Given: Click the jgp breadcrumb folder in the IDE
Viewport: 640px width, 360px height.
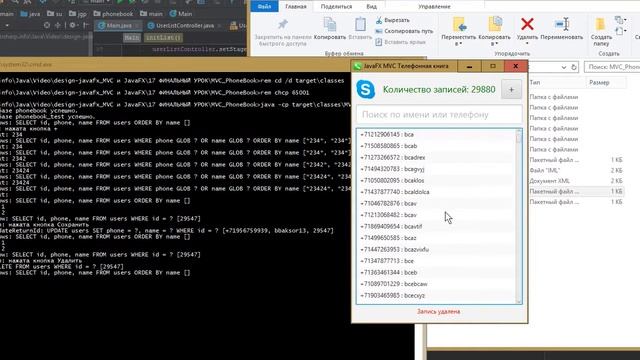Looking at the screenshot, I should pos(78,14).
